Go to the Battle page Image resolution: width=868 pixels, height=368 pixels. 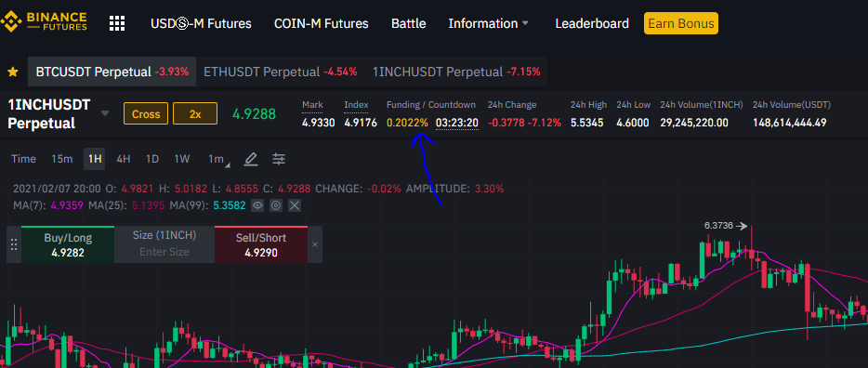coord(409,24)
